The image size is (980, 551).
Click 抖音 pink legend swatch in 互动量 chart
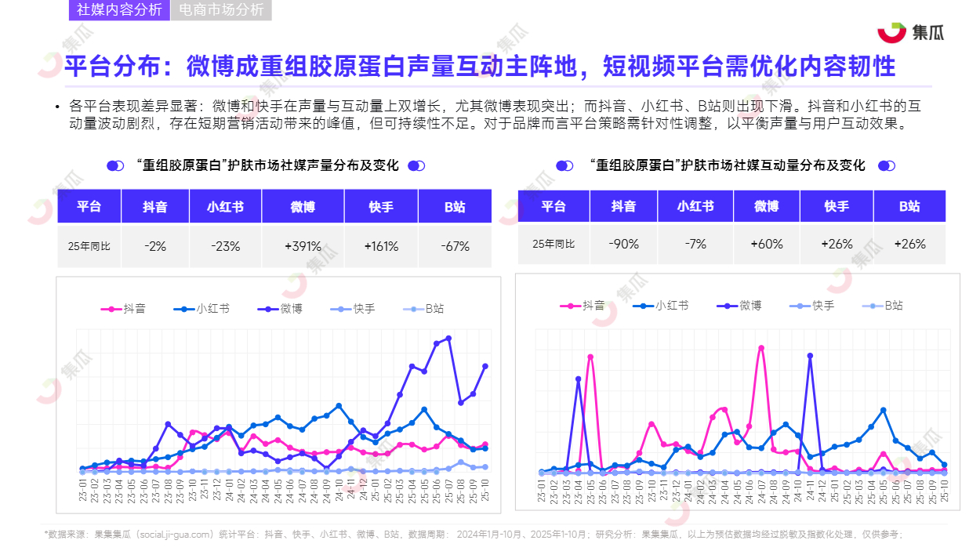point(570,306)
